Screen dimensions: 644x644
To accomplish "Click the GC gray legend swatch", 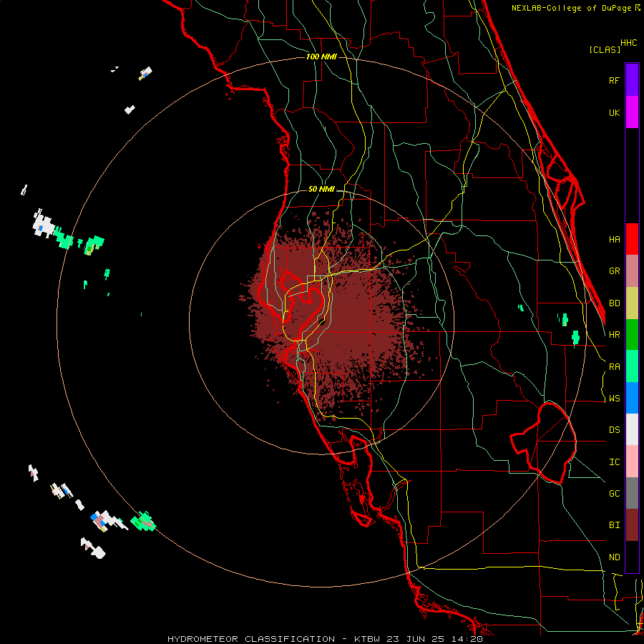I will (x=632, y=493).
